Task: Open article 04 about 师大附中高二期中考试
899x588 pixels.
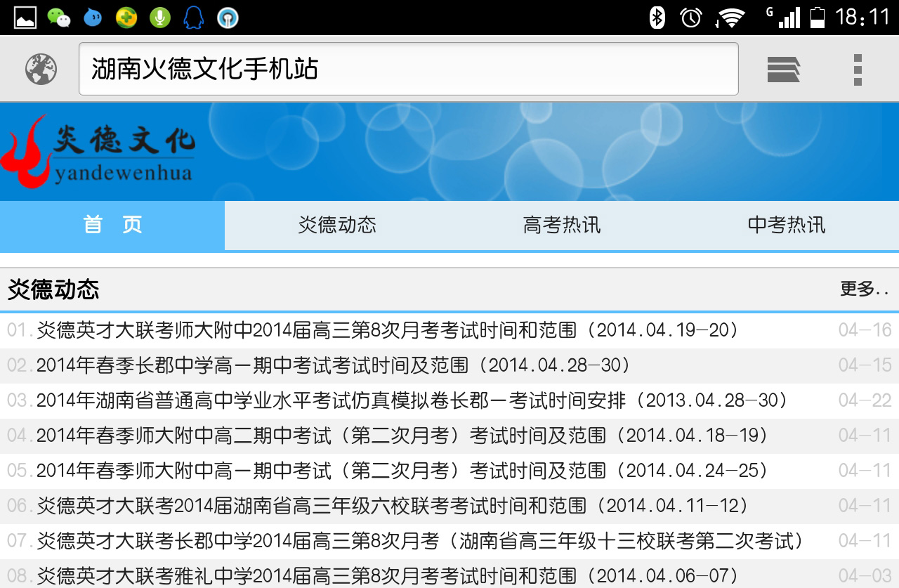Action: (x=402, y=436)
